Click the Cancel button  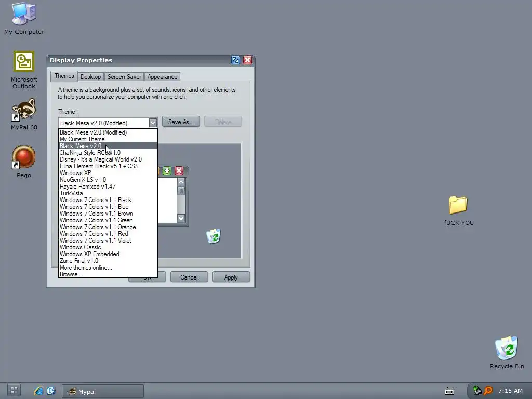pos(189,277)
